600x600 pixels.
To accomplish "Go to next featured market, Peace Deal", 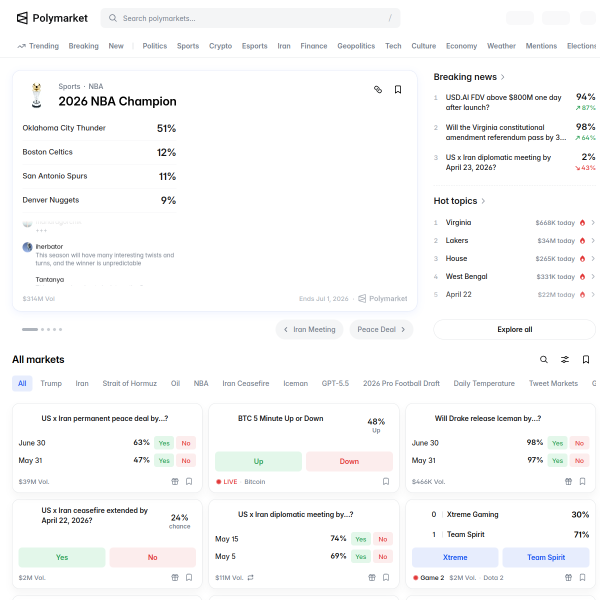I will coord(381,329).
